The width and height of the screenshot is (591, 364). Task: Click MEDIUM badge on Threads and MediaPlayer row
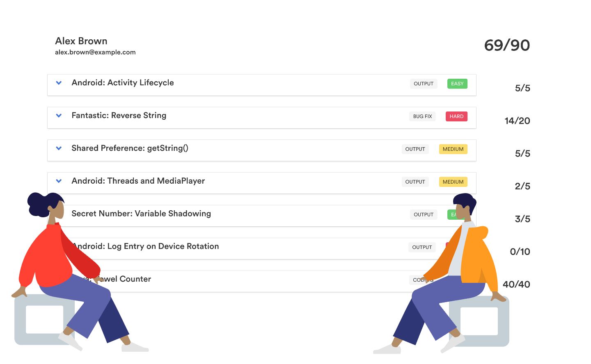click(453, 182)
